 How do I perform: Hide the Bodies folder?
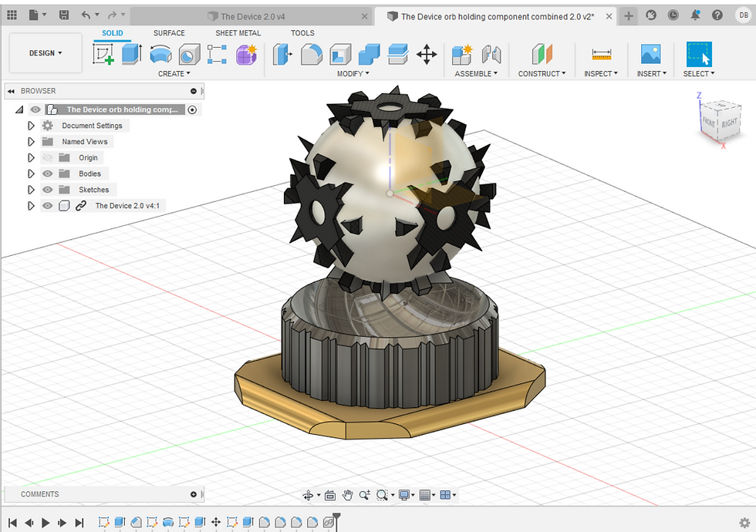pyautogui.click(x=47, y=173)
